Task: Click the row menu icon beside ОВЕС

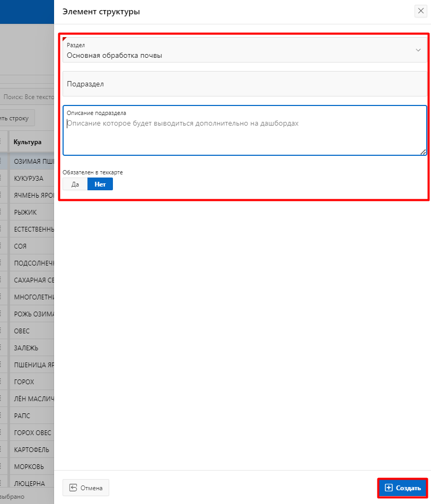Action: point(2,331)
